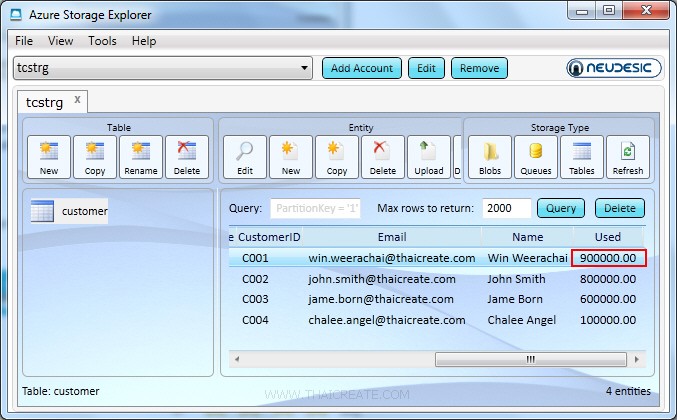Click the Remove account button
Image resolution: width=677 pixels, height=420 pixels.
coord(479,68)
